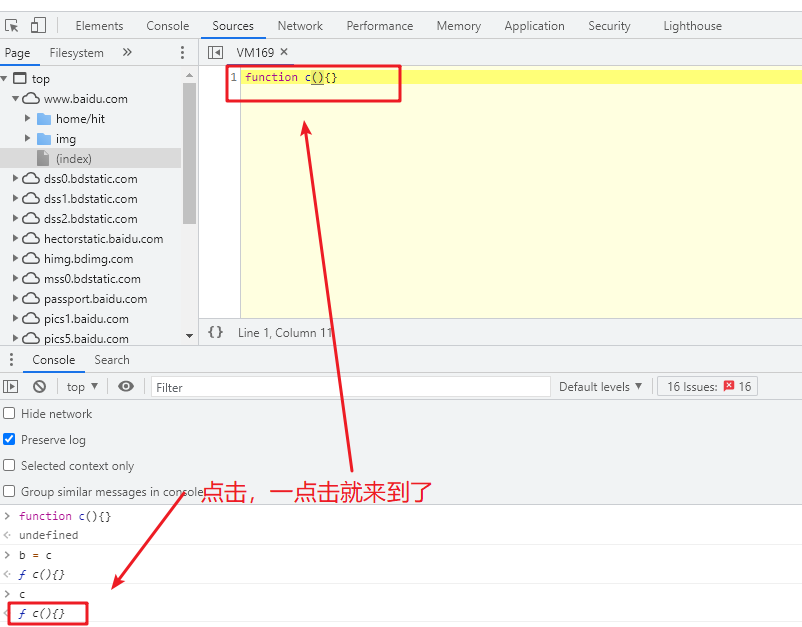This screenshot has width=802, height=627.
Task: Expand the himg.bdimg.com domain
Action: click(15, 258)
